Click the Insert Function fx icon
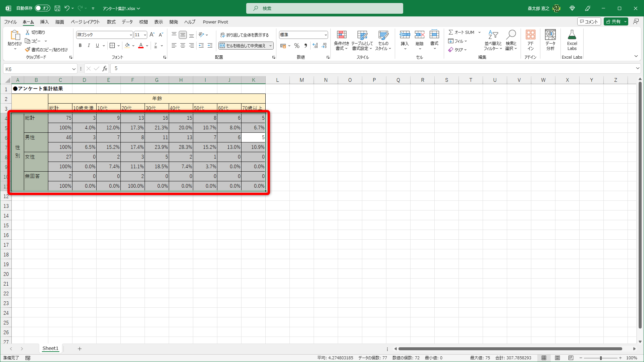The image size is (644, 362). (x=105, y=69)
